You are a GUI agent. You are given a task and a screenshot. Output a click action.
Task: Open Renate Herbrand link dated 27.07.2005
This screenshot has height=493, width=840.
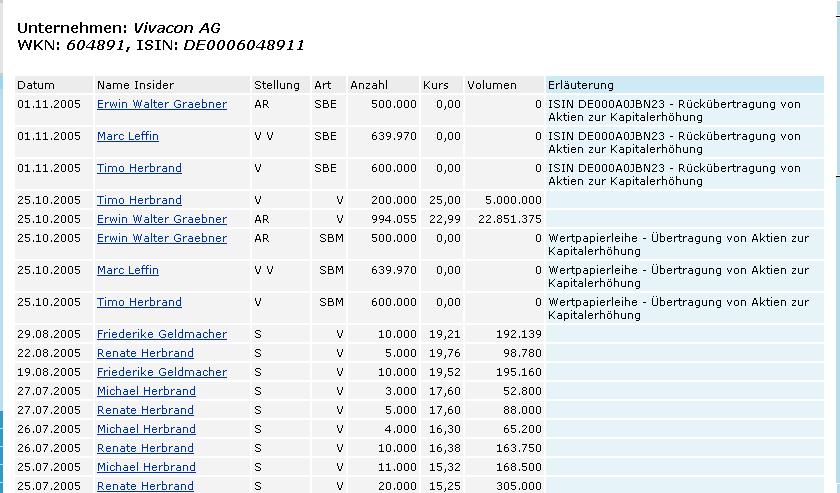coord(145,410)
